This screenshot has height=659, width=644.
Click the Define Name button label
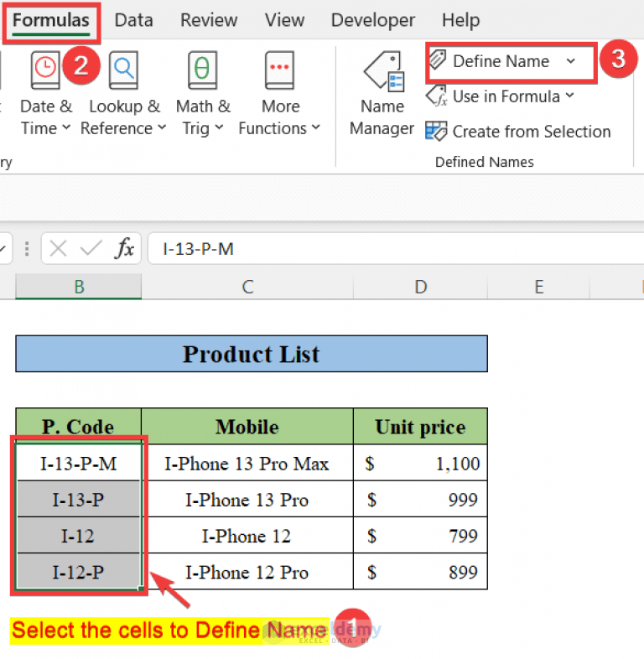pyautogui.click(x=501, y=61)
